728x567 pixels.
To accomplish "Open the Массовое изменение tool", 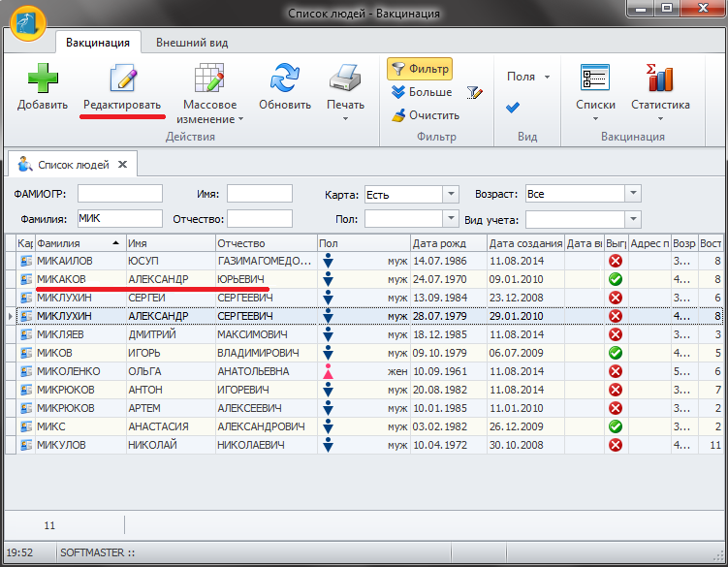I will [x=210, y=79].
